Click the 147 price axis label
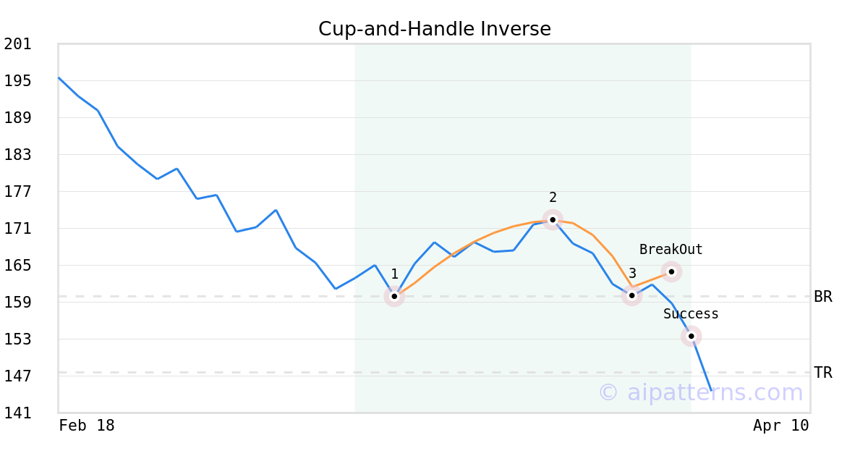The image size is (868, 456). 18,376
